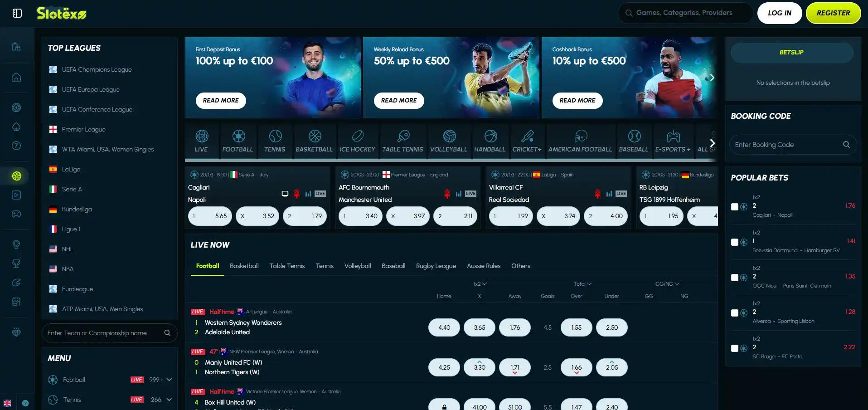
Task: Change language via the UK flag
Action: point(7,403)
